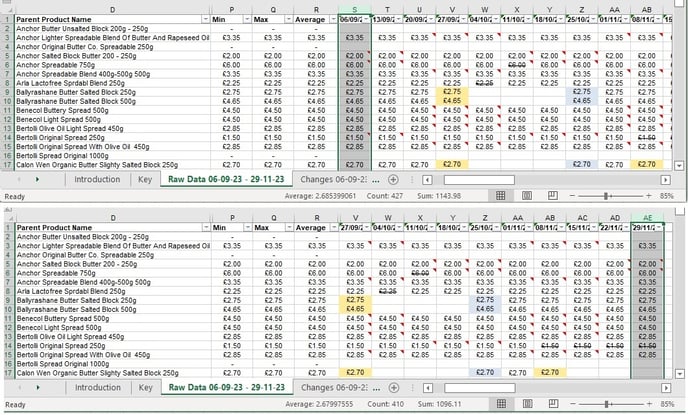688x415 pixels.
Task: Switch to Page Layout view in upper window
Action: coord(527,196)
